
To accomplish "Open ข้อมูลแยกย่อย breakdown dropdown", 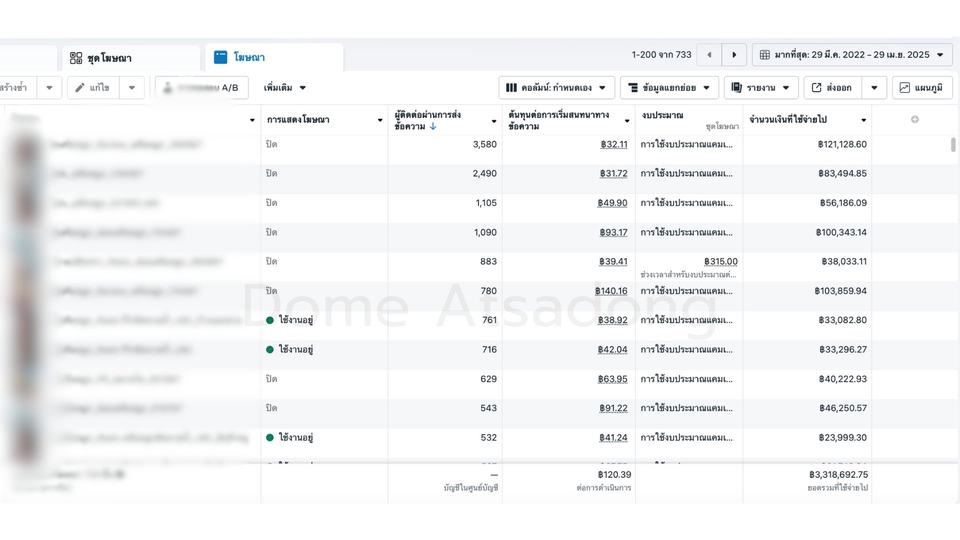I will pyautogui.click(x=669, y=88).
